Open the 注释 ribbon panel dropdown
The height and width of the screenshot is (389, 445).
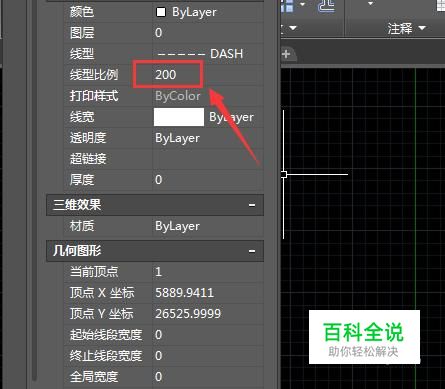click(422, 28)
